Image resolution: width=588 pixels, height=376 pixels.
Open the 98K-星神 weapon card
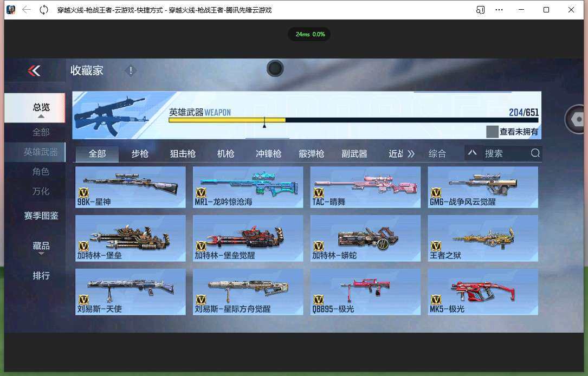click(130, 187)
